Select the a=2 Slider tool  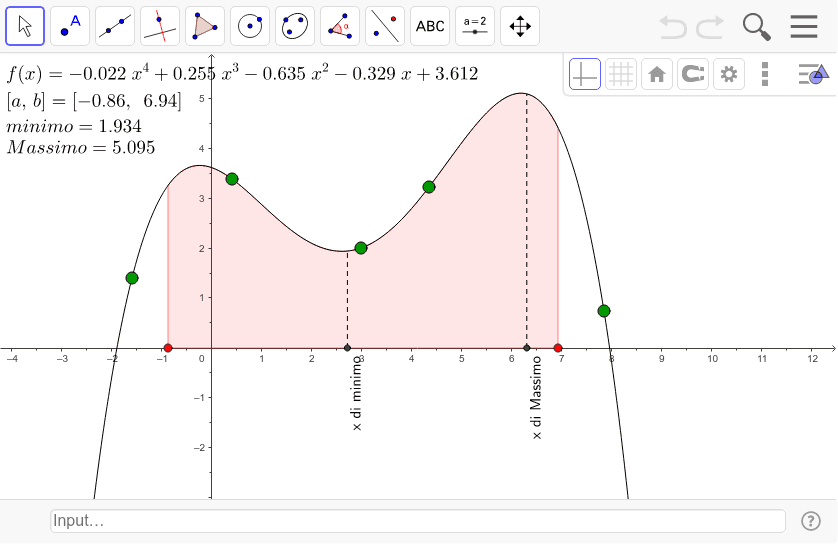(x=475, y=26)
